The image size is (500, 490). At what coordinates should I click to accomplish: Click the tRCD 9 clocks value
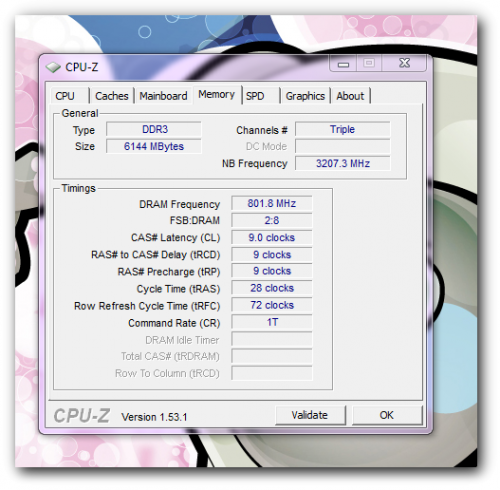tap(272, 255)
